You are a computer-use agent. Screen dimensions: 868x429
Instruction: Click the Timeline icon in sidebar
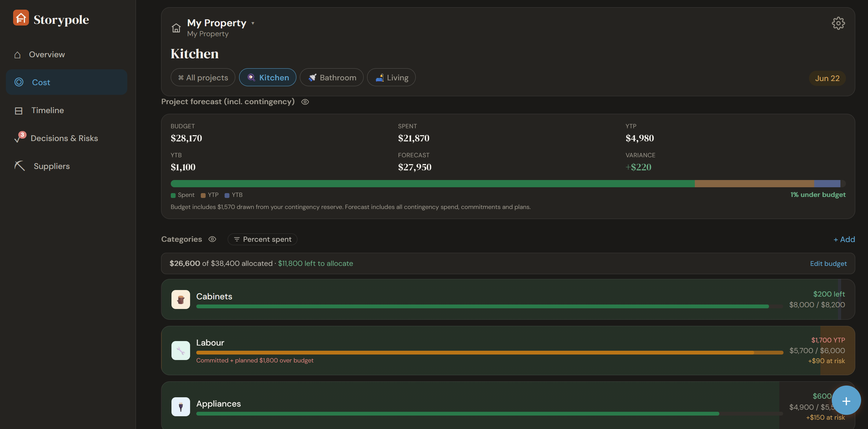19,111
